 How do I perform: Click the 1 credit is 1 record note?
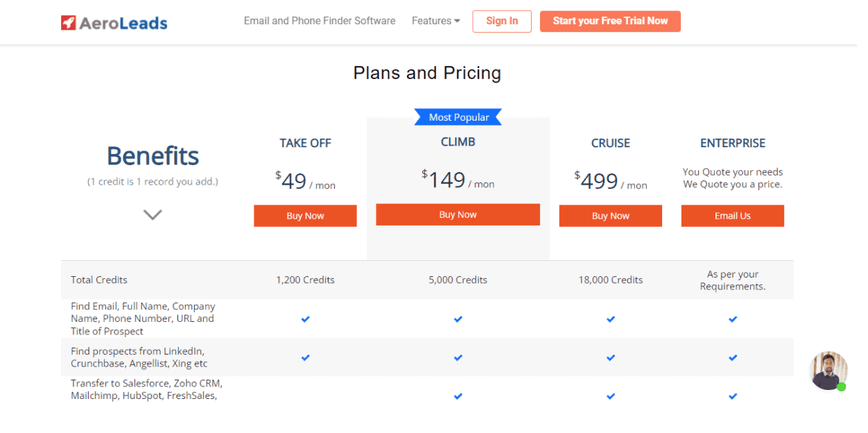pos(153,182)
